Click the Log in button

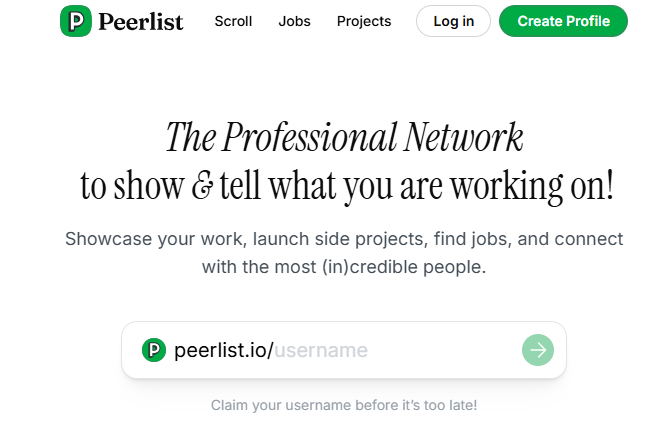coord(454,21)
